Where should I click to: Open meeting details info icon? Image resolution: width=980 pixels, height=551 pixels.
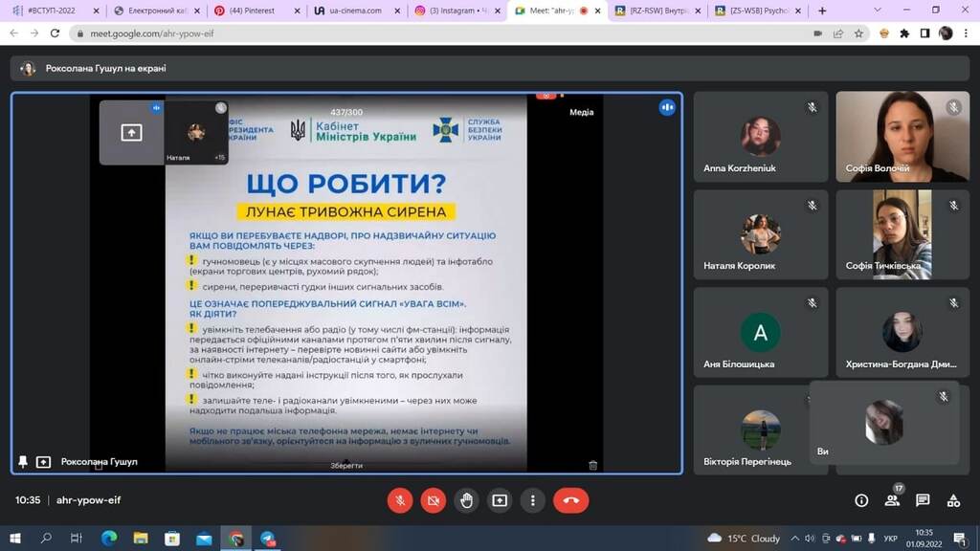click(x=861, y=500)
